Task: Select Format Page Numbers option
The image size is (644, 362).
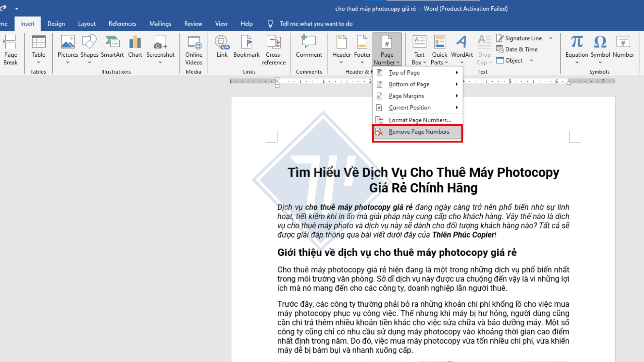Action: [419, 120]
